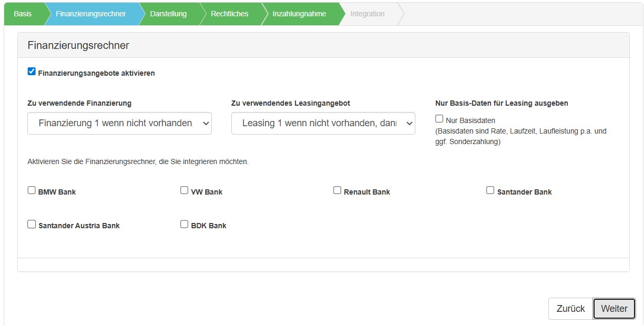This screenshot has width=644, height=325.
Task: Select the Finanzierungsrechner step tab
Action: [x=90, y=14]
